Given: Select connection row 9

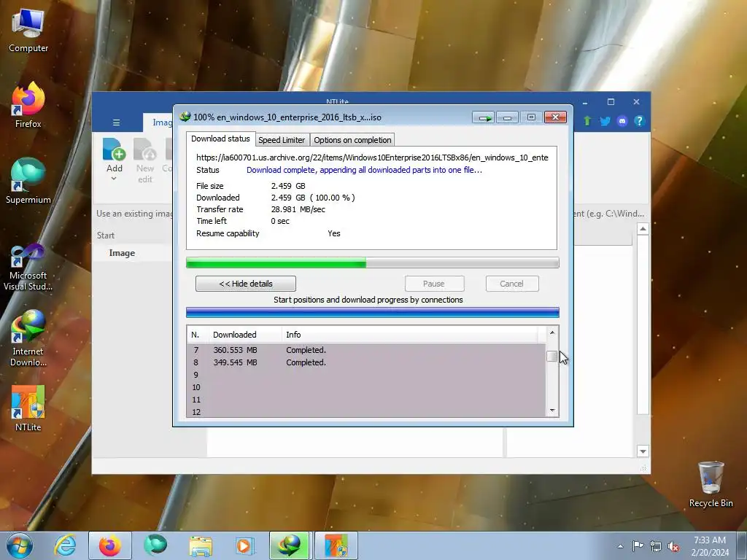Looking at the screenshot, I should 366,375.
